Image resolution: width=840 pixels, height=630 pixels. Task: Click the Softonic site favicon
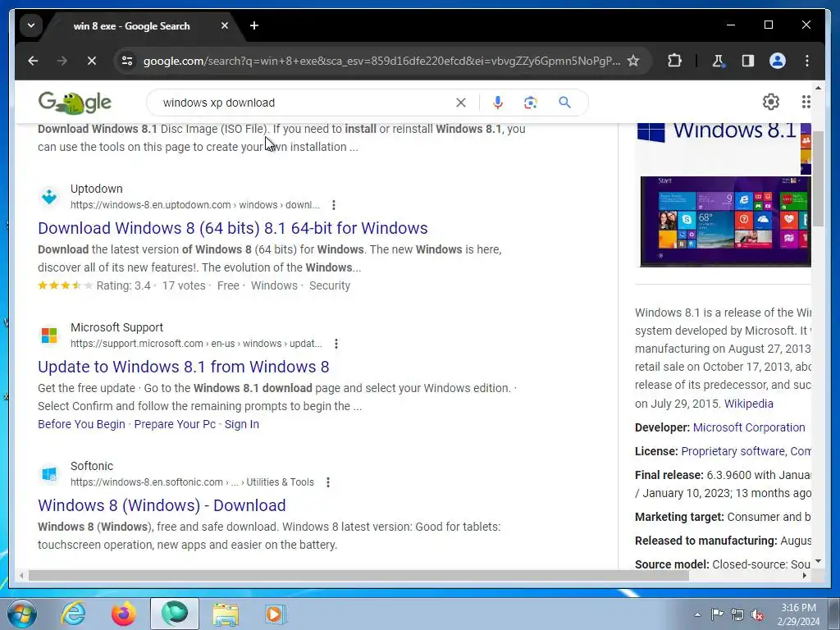coord(49,474)
